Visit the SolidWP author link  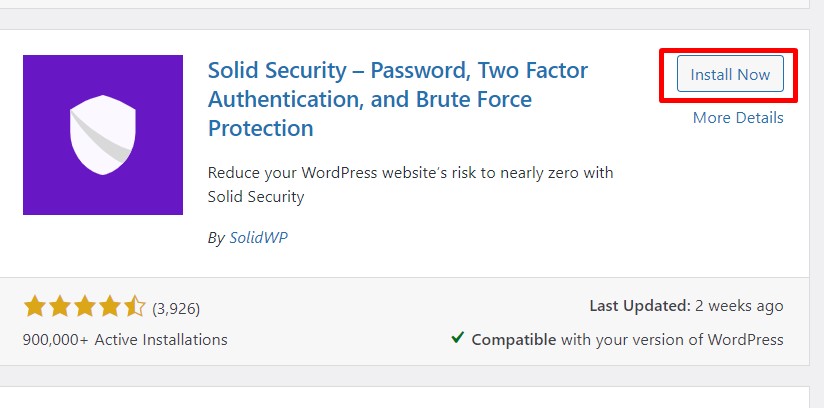point(259,238)
